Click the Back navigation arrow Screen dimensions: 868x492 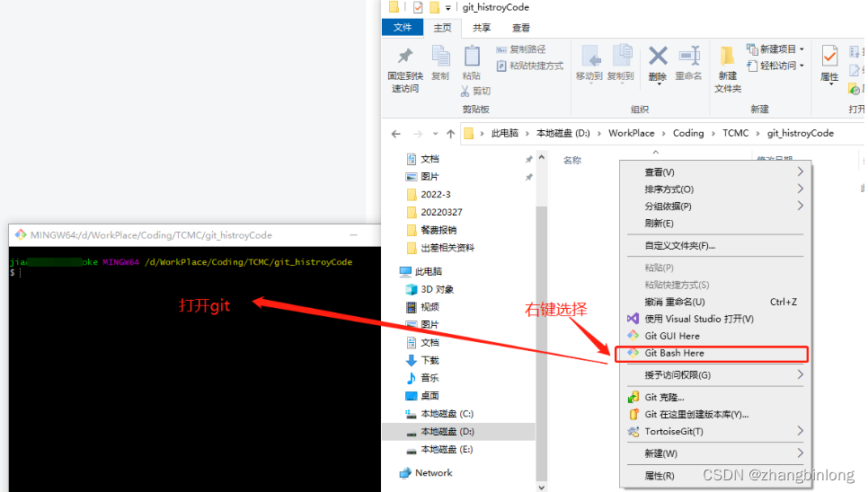click(x=395, y=133)
